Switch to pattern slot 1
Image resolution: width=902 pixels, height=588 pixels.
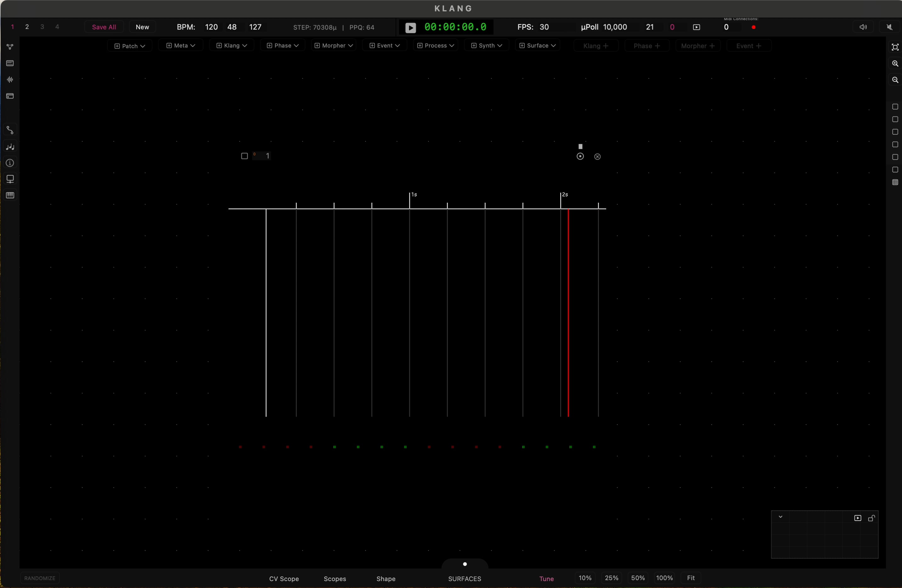pos(13,27)
